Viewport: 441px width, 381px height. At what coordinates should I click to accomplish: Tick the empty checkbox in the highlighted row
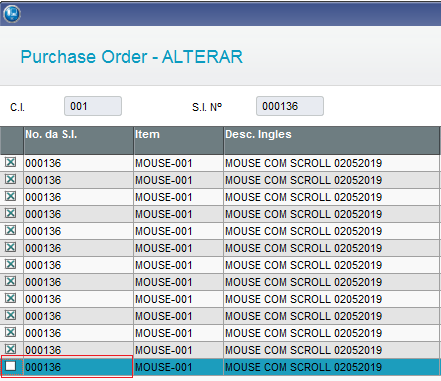coord(11,366)
